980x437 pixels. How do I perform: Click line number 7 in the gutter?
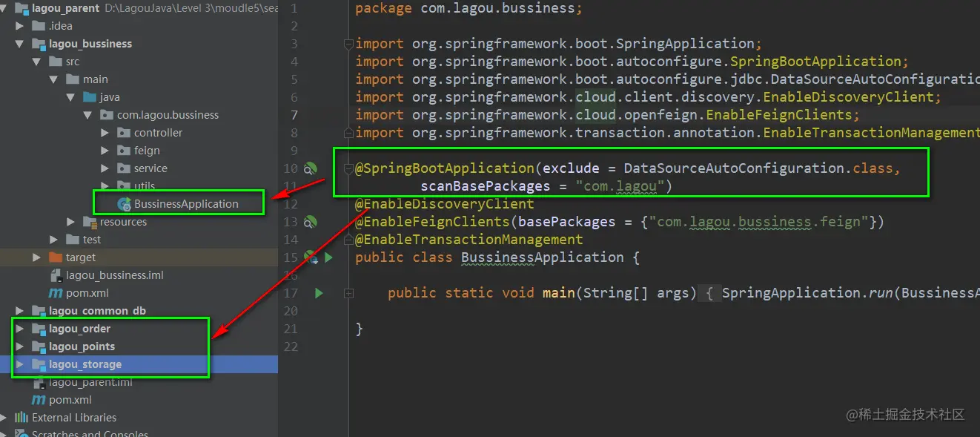click(295, 115)
